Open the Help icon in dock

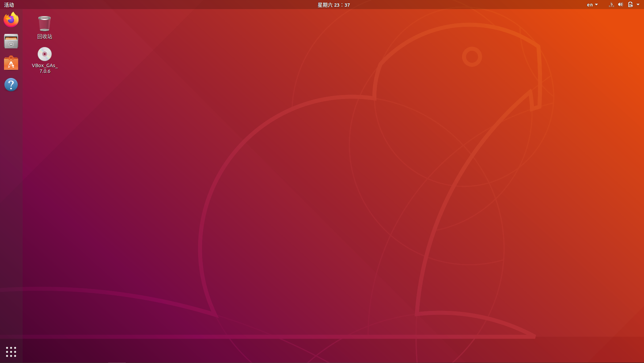[11, 85]
